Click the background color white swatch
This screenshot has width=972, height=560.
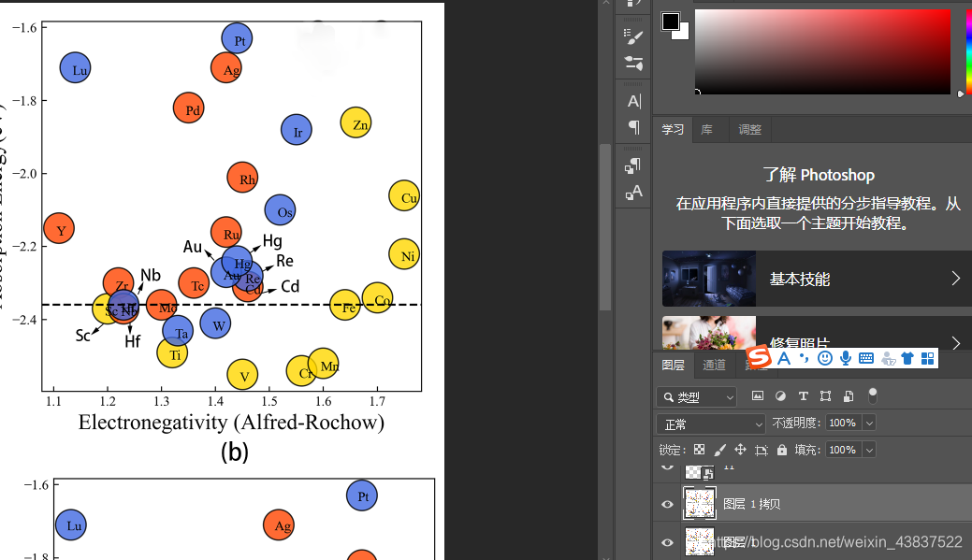point(683,32)
